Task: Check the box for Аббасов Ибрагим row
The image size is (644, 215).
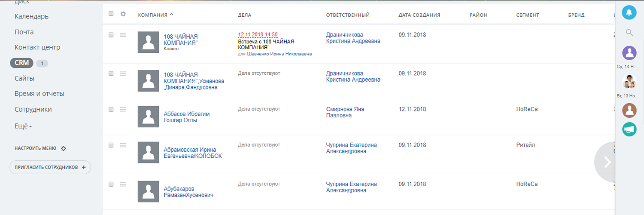Action: [x=111, y=110]
